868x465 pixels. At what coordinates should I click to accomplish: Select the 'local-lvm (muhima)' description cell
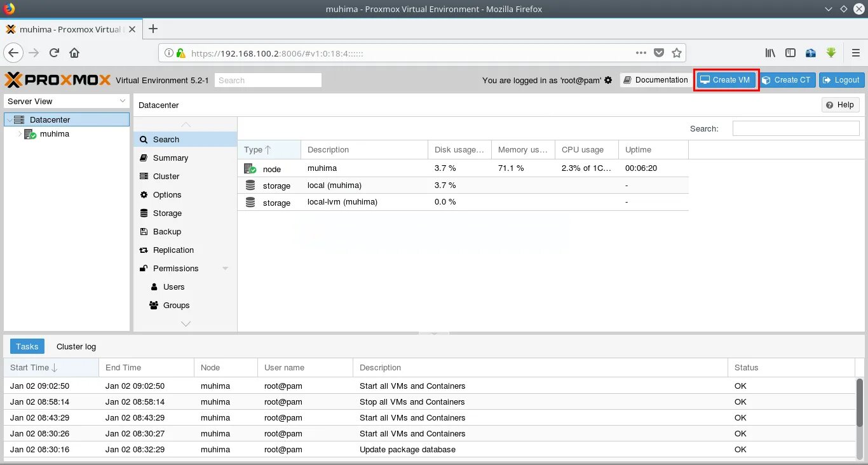(365, 202)
